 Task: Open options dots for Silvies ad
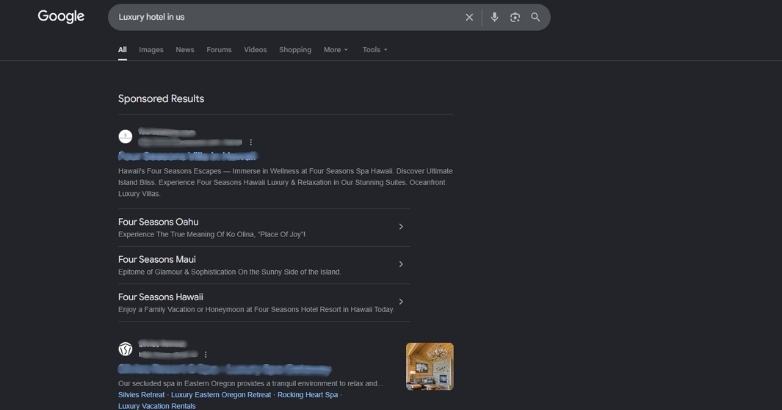pyautogui.click(x=205, y=355)
